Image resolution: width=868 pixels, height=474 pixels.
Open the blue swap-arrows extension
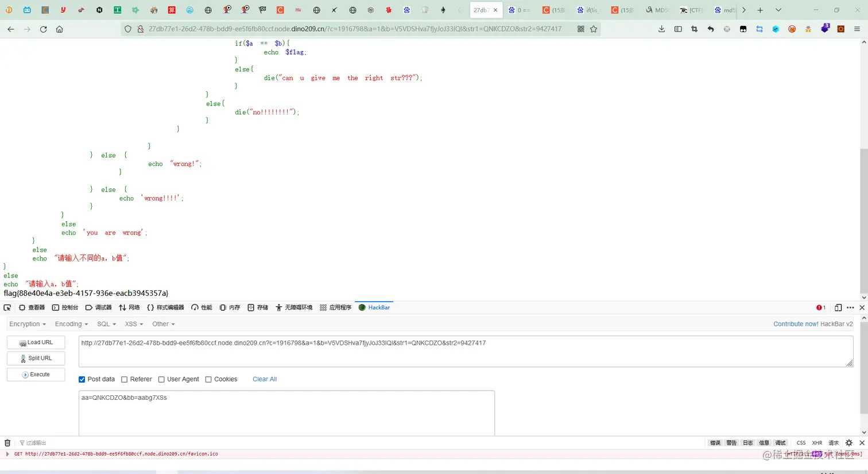(x=759, y=29)
